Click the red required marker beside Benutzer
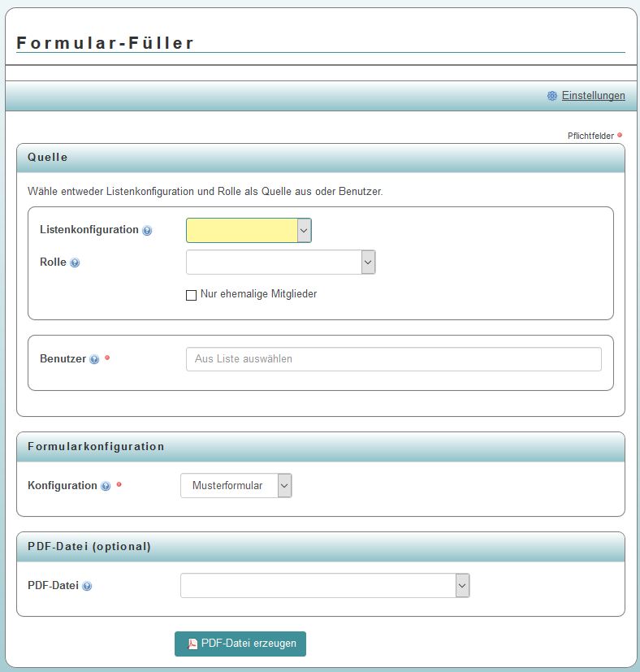This screenshot has height=672, width=640. [x=107, y=358]
